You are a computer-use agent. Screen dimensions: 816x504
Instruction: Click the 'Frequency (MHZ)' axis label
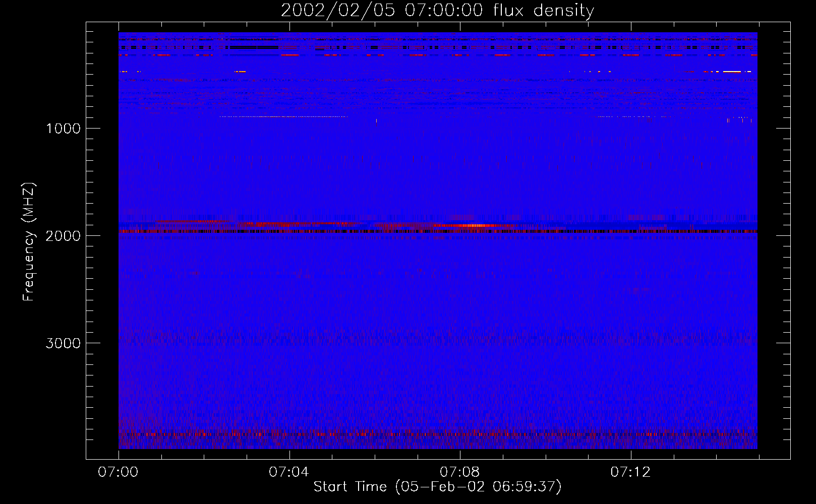pos(29,242)
